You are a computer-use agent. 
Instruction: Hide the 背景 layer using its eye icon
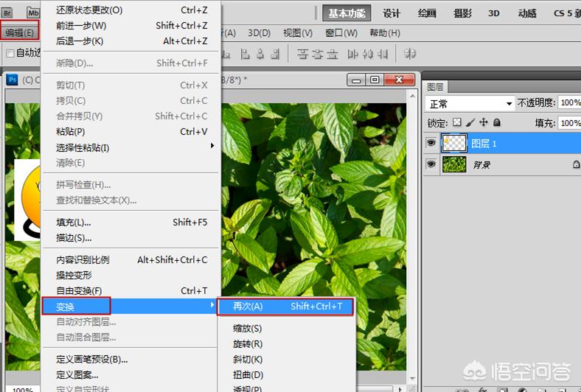pos(431,164)
